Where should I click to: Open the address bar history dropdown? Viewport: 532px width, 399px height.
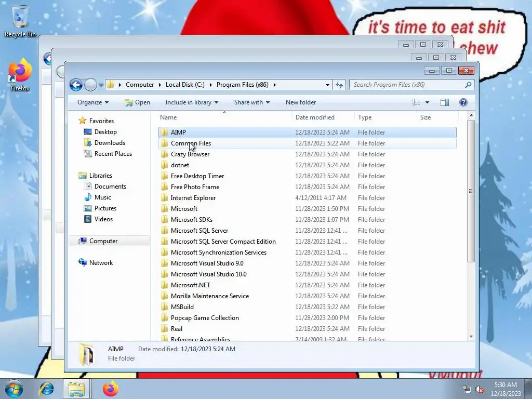point(327,85)
